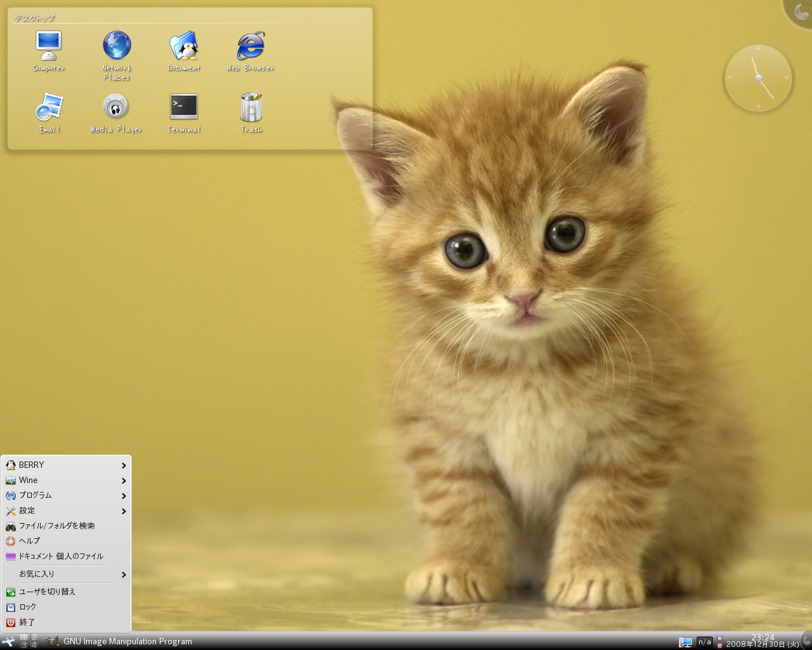Click 終了 to log out
Image resolution: width=812 pixels, height=650 pixels.
66,623
